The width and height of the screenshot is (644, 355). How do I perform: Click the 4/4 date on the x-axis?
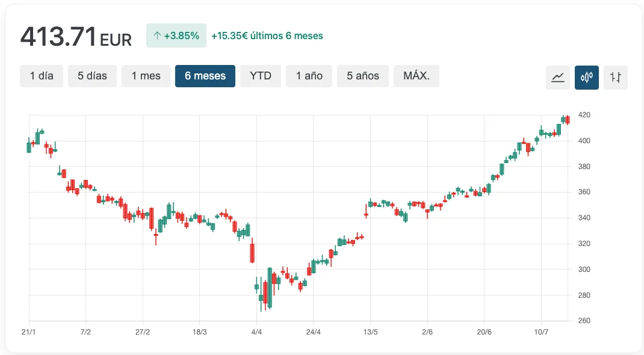point(256,332)
